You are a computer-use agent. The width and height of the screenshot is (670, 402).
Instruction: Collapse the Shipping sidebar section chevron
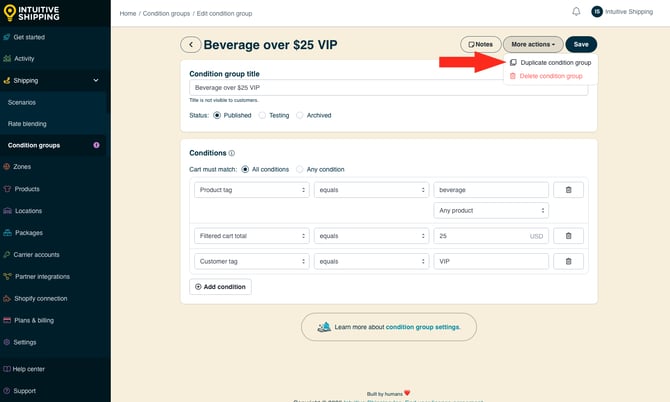(96, 80)
